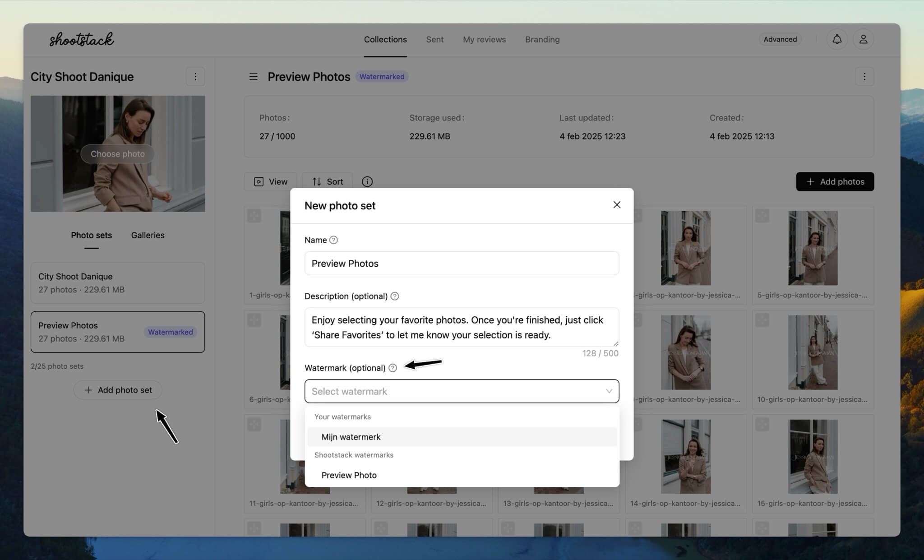924x560 pixels.
Task: Click the New photo set dialog title
Action: [340, 206]
